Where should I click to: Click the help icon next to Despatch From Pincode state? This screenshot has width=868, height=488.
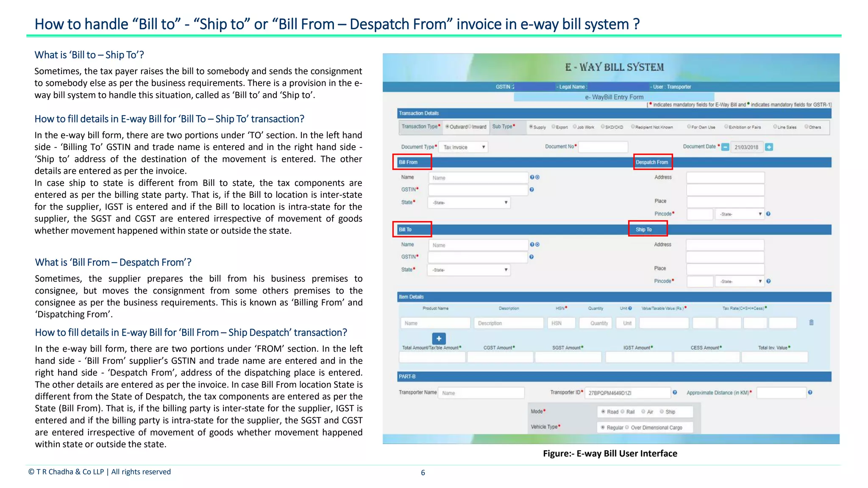click(x=768, y=214)
